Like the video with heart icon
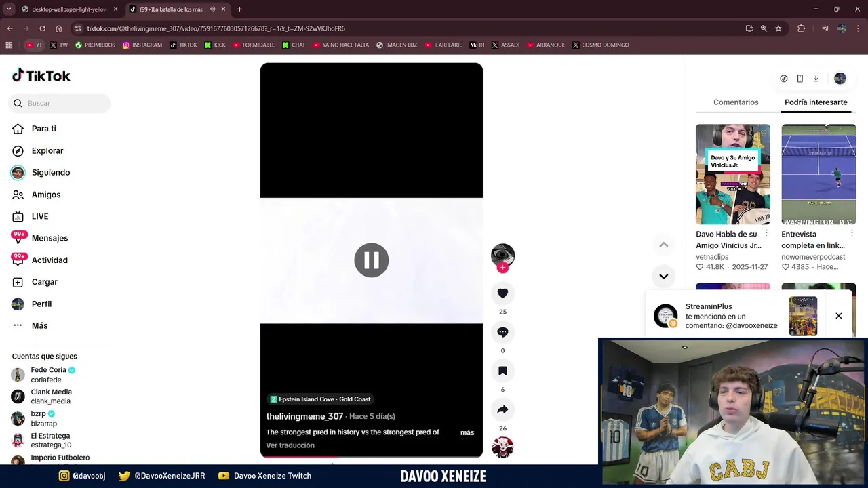868x488 pixels. (502, 293)
